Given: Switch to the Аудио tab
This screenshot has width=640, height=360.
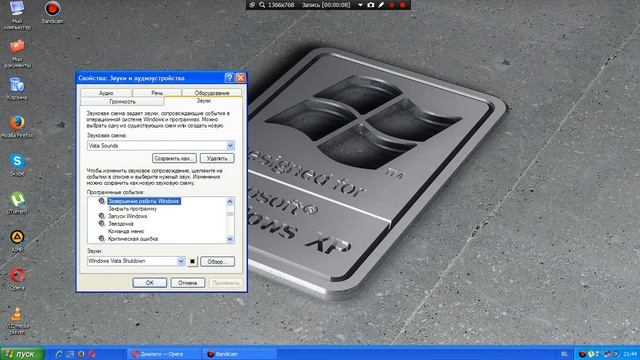Looking at the screenshot, I should point(106,93).
